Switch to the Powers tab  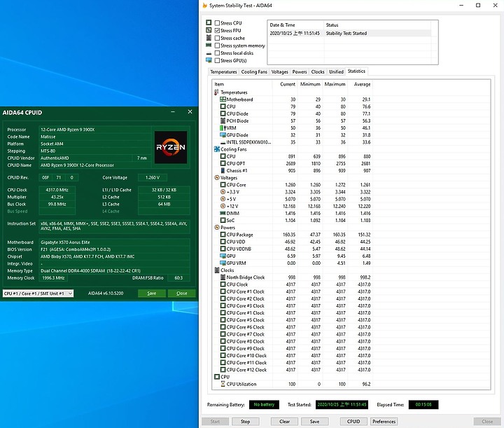(x=300, y=71)
